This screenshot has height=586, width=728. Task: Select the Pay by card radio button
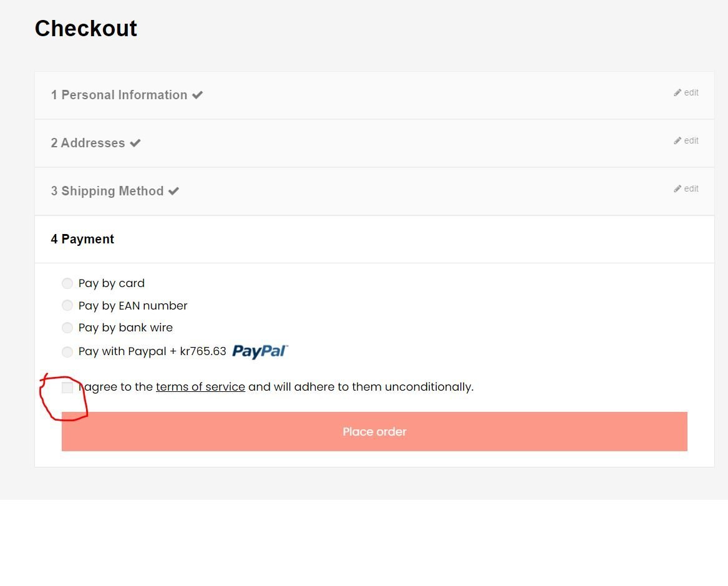(x=67, y=283)
